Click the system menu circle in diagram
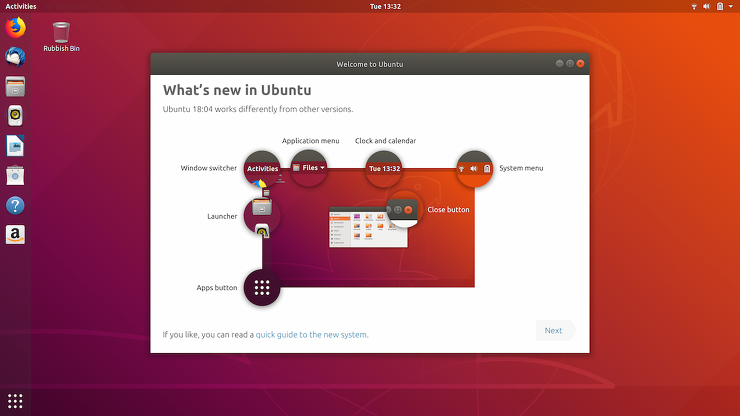The height and width of the screenshot is (416, 740). [x=475, y=169]
